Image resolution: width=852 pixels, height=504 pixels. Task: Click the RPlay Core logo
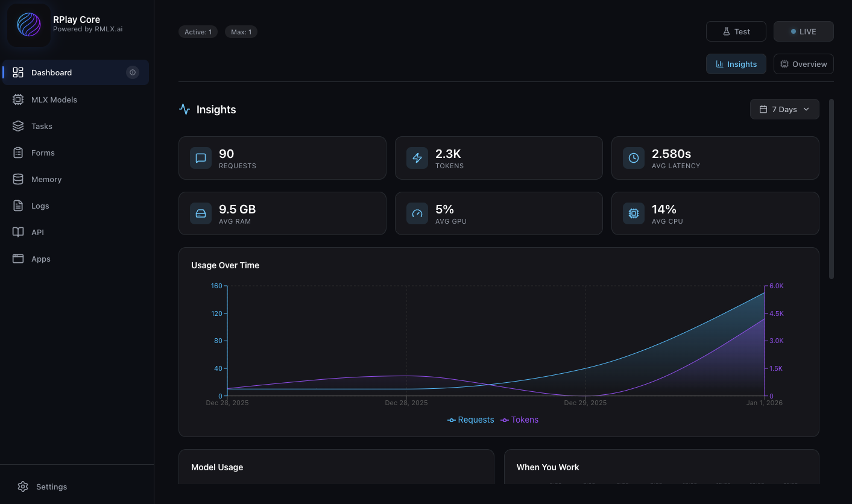coord(28,26)
